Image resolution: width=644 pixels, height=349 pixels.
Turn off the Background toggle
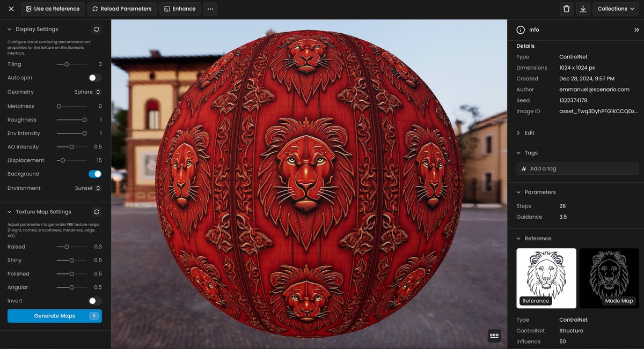tap(95, 174)
